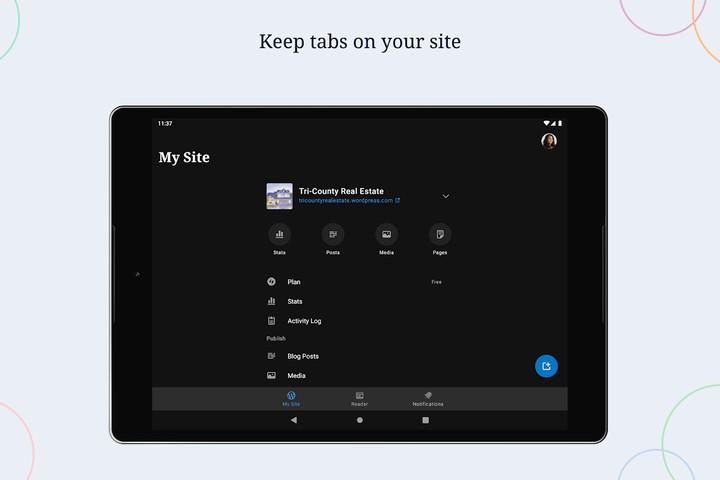The width and height of the screenshot is (720, 480).
Task: Tap the Pages quick action icon
Action: click(440, 234)
